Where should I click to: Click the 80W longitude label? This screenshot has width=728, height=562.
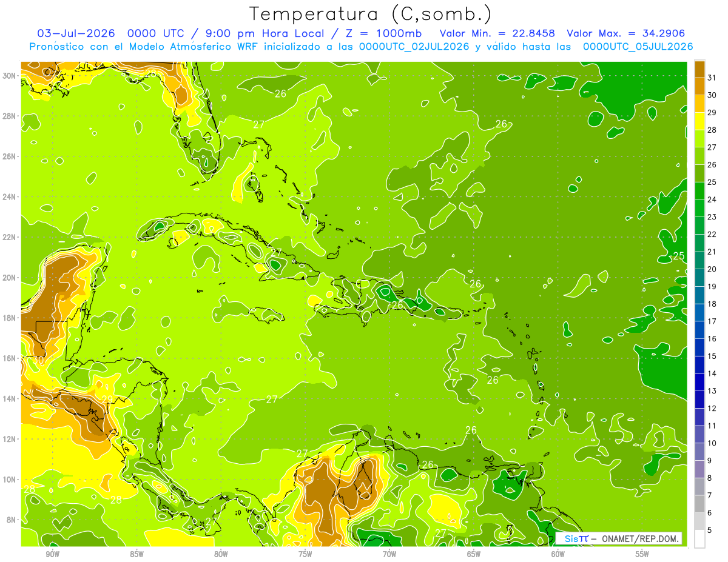pos(221,554)
